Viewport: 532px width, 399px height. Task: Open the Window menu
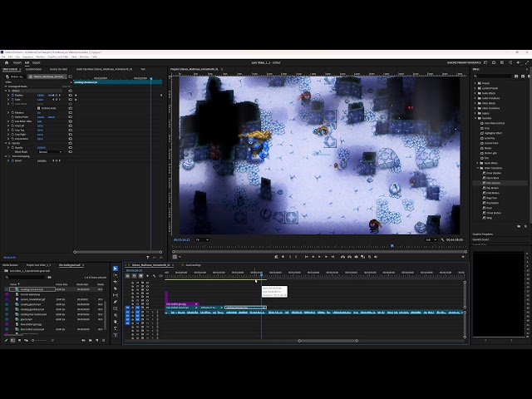pos(84,57)
